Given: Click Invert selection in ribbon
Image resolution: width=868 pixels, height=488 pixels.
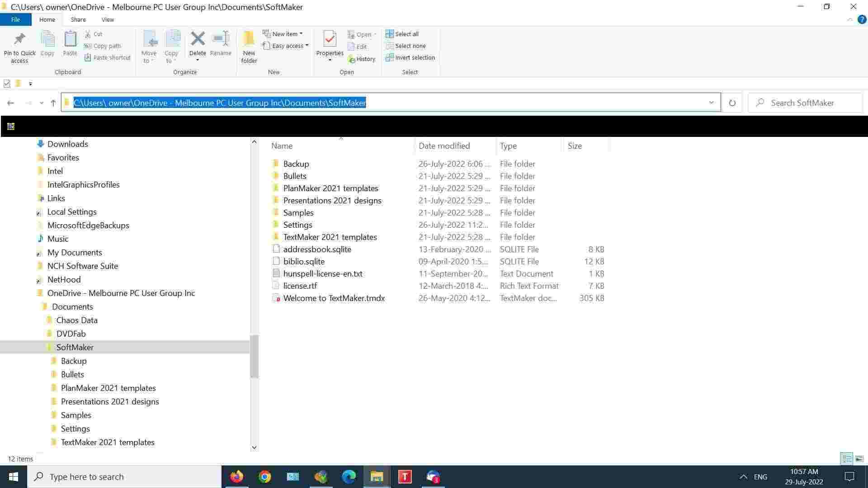Looking at the screenshot, I should coord(410,57).
